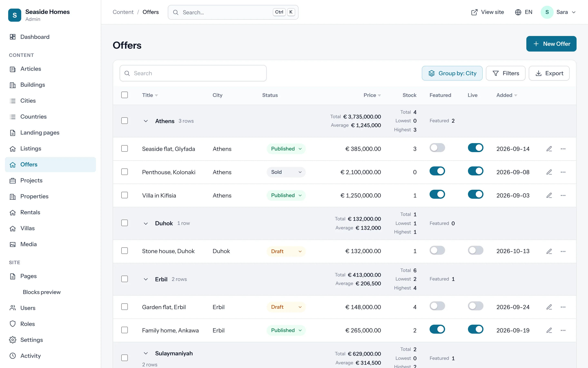The height and width of the screenshot is (368, 588).
Task: Open the Countries sidebar item
Action: [50, 117]
